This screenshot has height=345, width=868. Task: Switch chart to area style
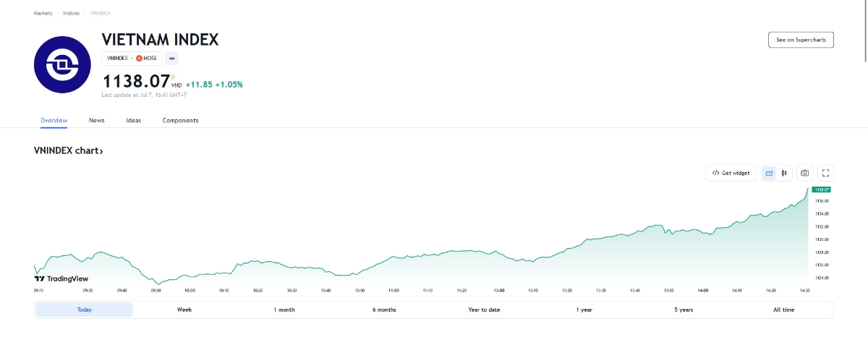pyautogui.click(x=769, y=173)
